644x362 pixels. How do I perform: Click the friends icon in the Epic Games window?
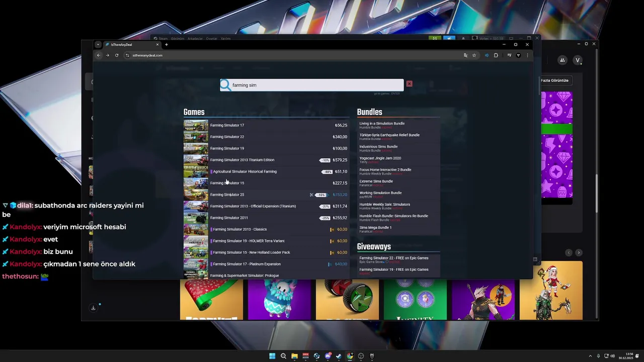[x=562, y=60]
